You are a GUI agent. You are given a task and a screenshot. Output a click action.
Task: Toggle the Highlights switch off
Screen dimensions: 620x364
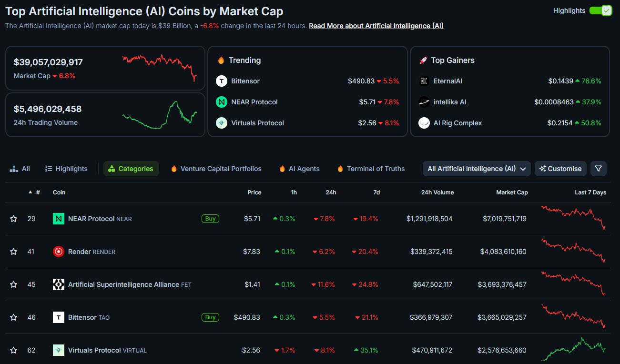[600, 10]
